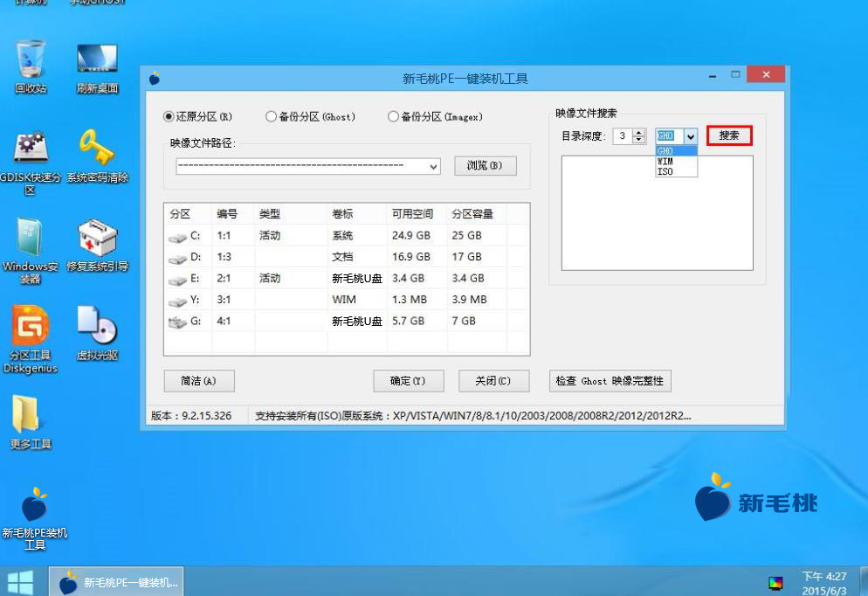Click the display tray icon in taskbar
The height and width of the screenshot is (596, 868).
point(775,583)
